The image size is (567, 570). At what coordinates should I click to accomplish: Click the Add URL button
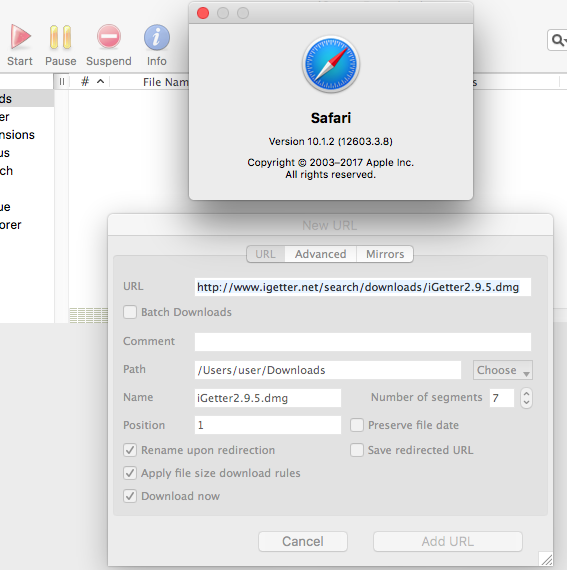448,542
